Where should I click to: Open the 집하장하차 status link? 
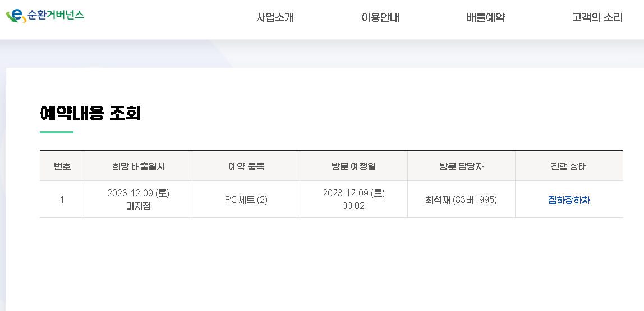(x=569, y=199)
